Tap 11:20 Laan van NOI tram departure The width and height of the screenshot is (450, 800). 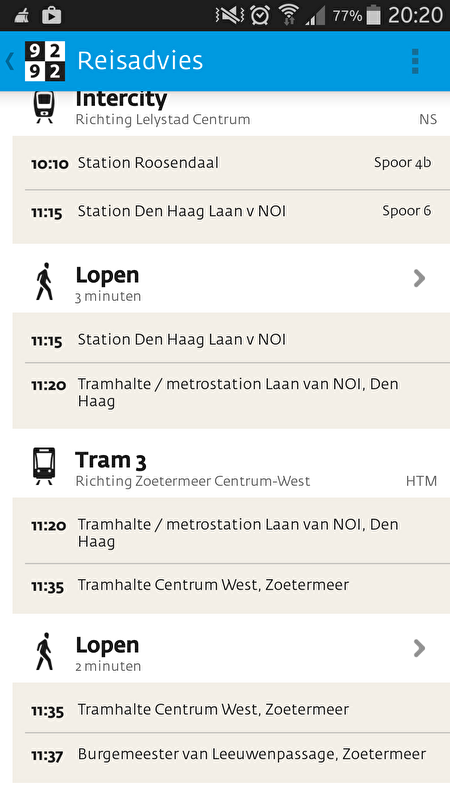pyautogui.click(x=231, y=531)
